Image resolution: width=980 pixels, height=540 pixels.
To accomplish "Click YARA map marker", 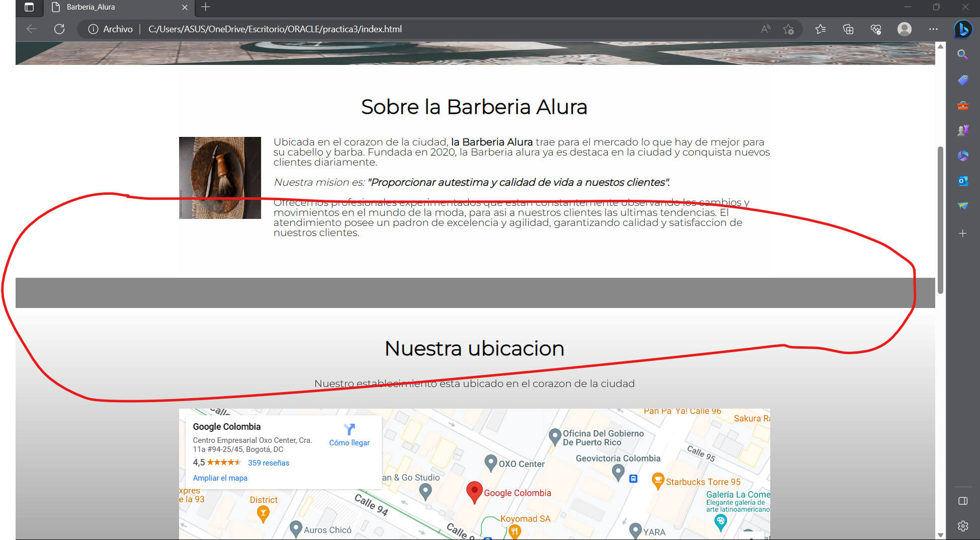I will [636, 530].
